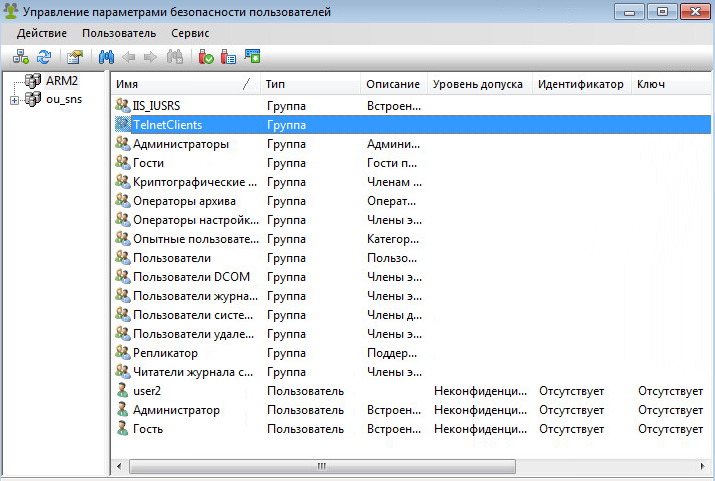Click Администратор's identifier Отсутствует cell
The height and width of the screenshot is (481, 715).
click(571, 410)
